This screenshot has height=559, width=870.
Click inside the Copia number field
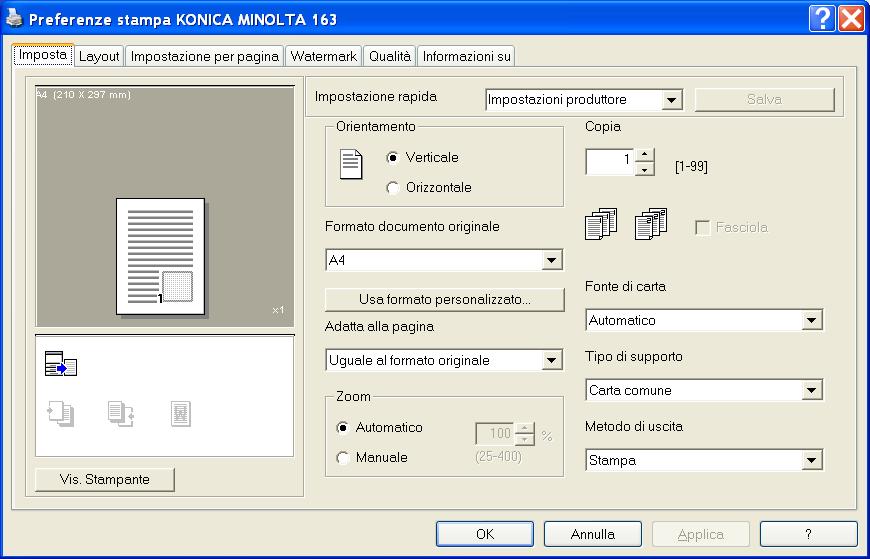coord(610,162)
